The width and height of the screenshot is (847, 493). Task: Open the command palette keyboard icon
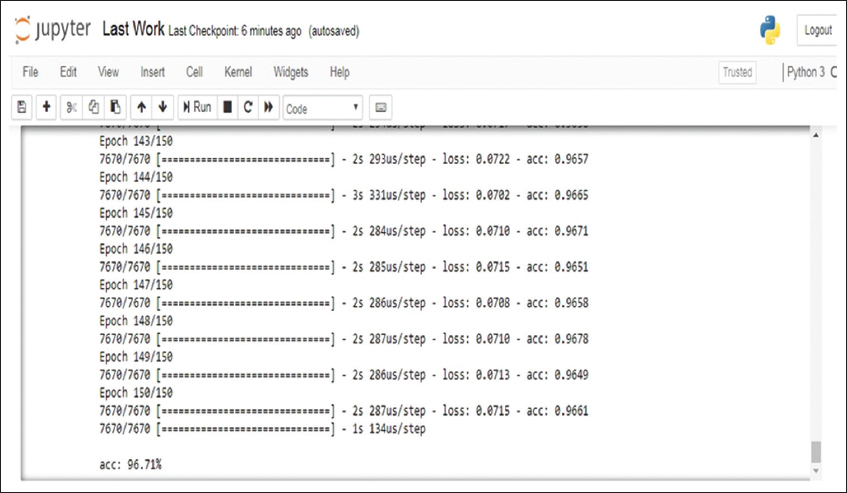381,107
